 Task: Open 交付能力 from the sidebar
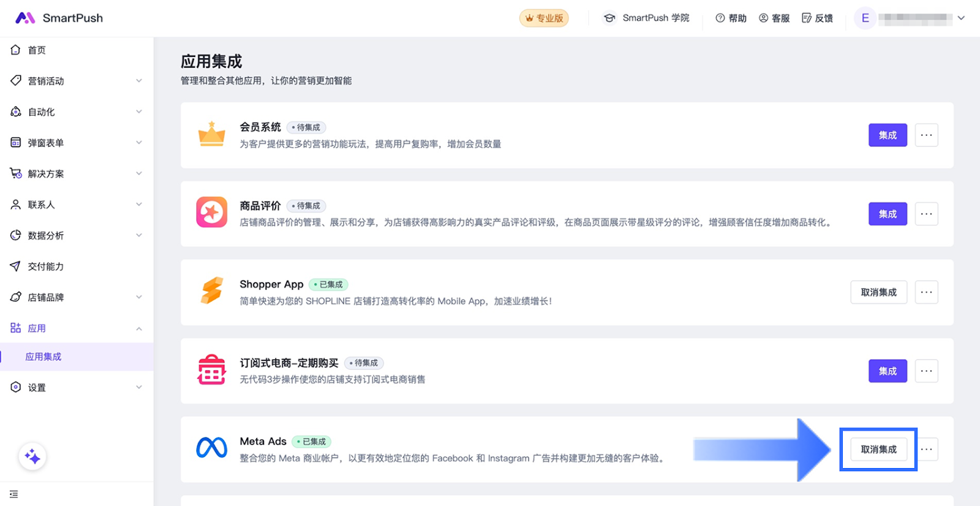46,266
